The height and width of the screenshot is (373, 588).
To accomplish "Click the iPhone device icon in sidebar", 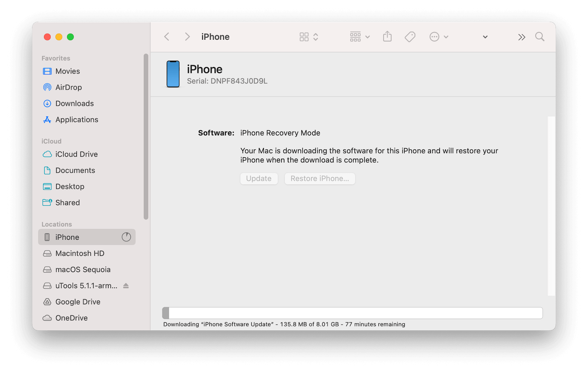I will coord(47,237).
